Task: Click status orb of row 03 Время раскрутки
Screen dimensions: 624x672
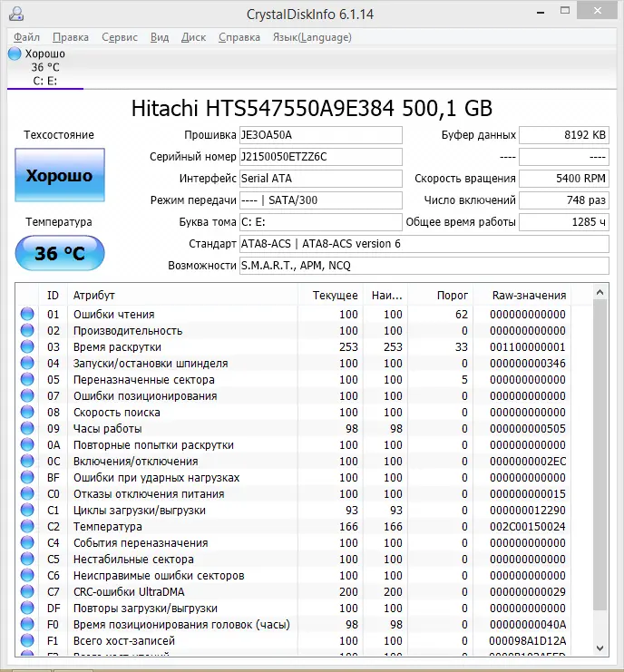Action: tap(27, 346)
